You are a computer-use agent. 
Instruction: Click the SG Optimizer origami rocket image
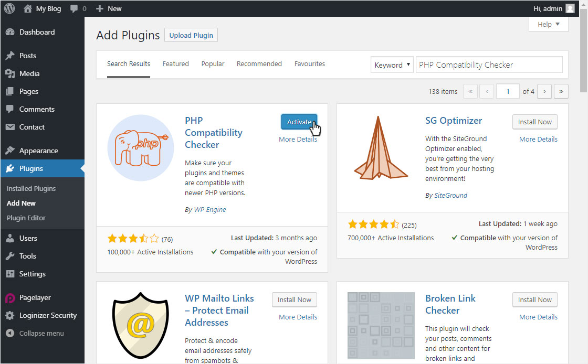click(381, 148)
